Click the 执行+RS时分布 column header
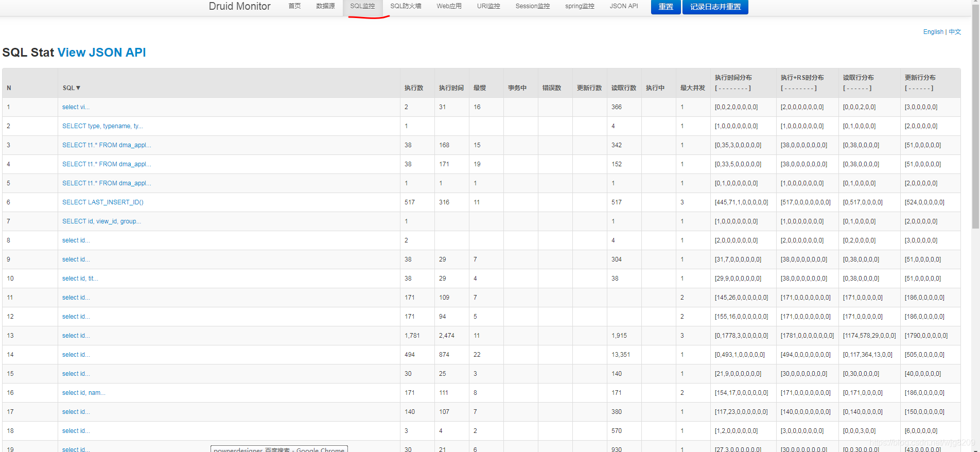 802,78
